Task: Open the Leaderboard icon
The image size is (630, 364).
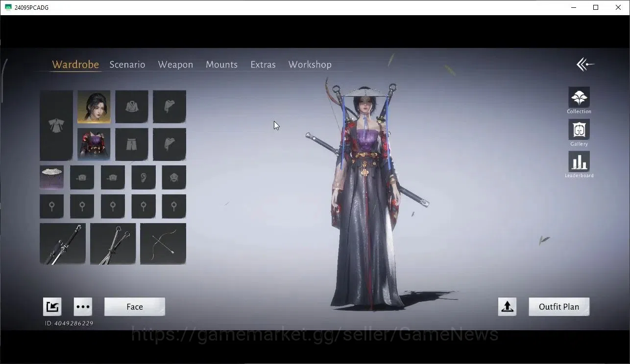Action: (579, 161)
